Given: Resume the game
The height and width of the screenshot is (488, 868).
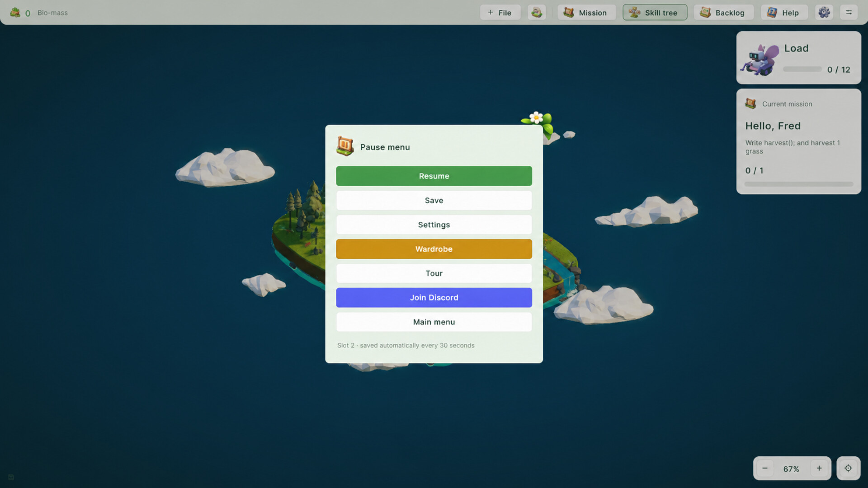Looking at the screenshot, I should pyautogui.click(x=434, y=176).
